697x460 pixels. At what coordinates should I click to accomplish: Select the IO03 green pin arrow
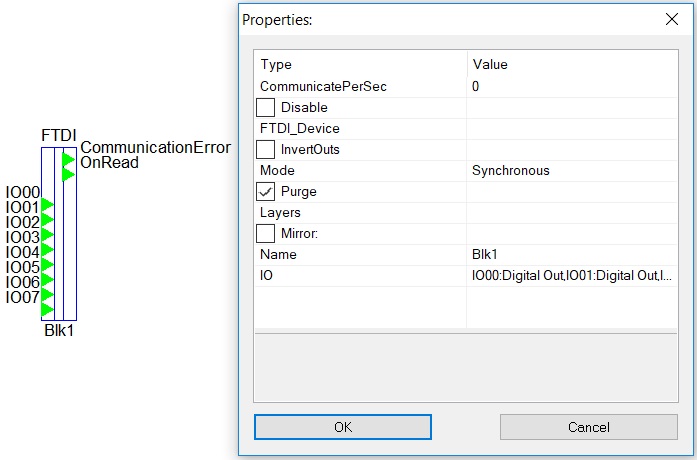(x=48, y=250)
